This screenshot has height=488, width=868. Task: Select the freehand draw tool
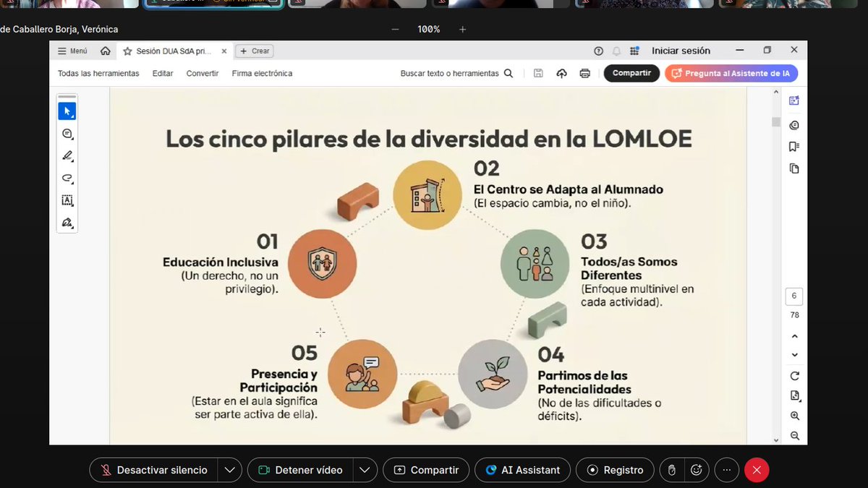point(67,178)
